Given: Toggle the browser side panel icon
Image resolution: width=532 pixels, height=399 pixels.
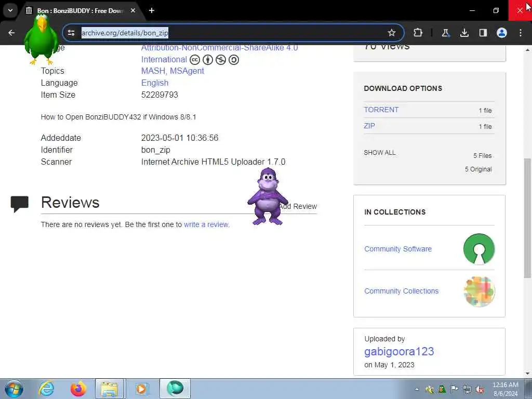Looking at the screenshot, I should click(483, 33).
